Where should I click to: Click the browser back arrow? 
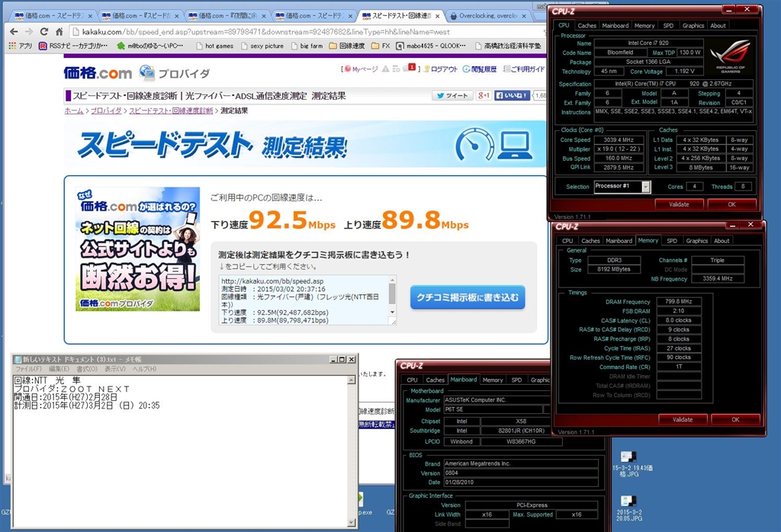point(14,32)
